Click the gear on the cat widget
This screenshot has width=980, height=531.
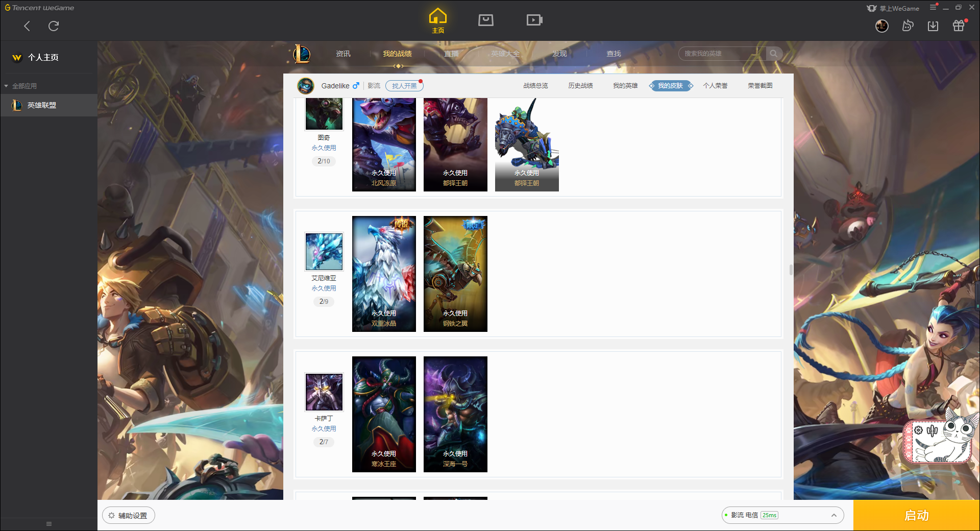pyautogui.click(x=918, y=430)
